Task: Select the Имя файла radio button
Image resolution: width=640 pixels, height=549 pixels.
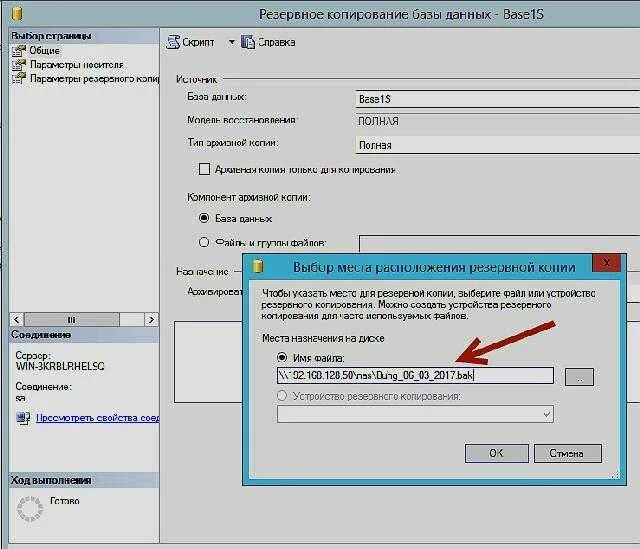Action: pyautogui.click(x=282, y=358)
